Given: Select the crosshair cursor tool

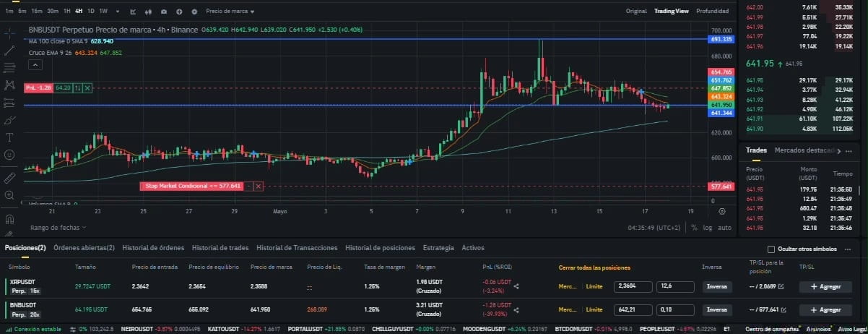Looking at the screenshot, I should click(x=10, y=33).
